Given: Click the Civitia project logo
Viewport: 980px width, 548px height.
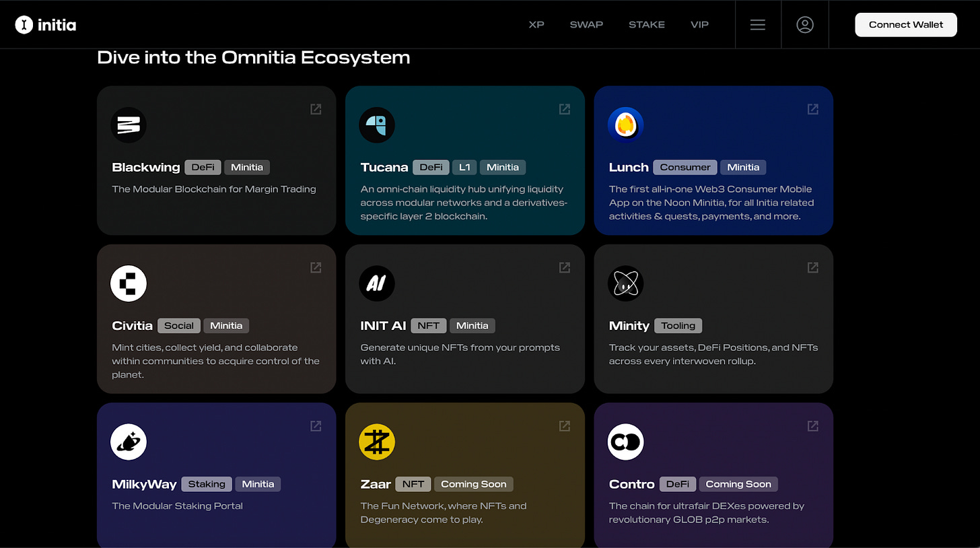Looking at the screenshot, I should (x=129, y=283).
